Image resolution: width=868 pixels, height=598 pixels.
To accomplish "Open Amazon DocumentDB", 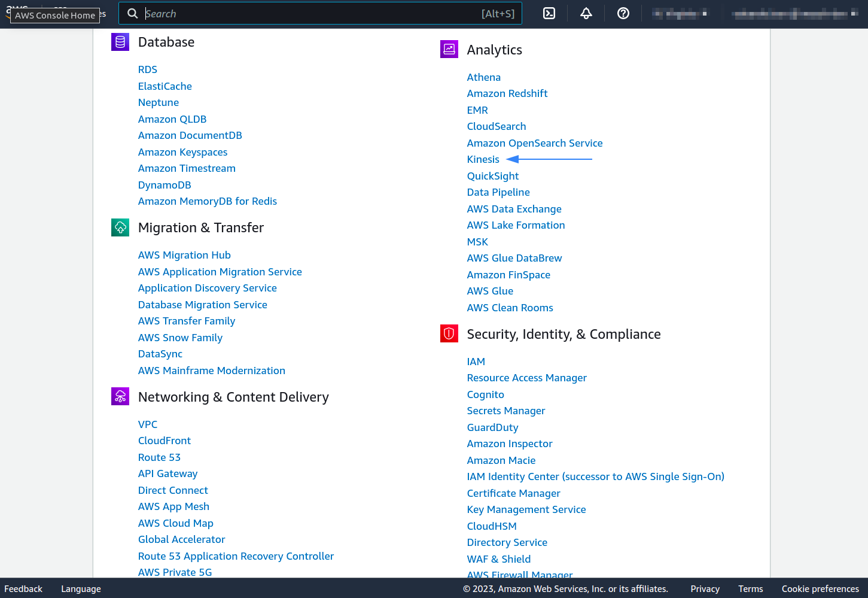I will click(x=190, y=135).
